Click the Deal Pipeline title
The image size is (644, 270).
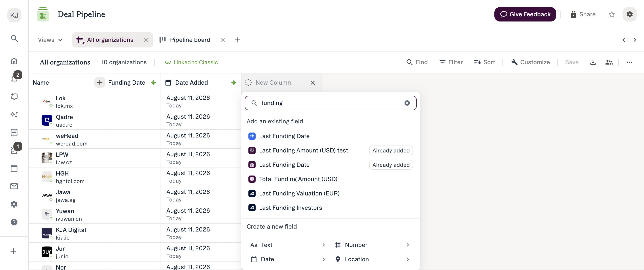pos(81,15)
